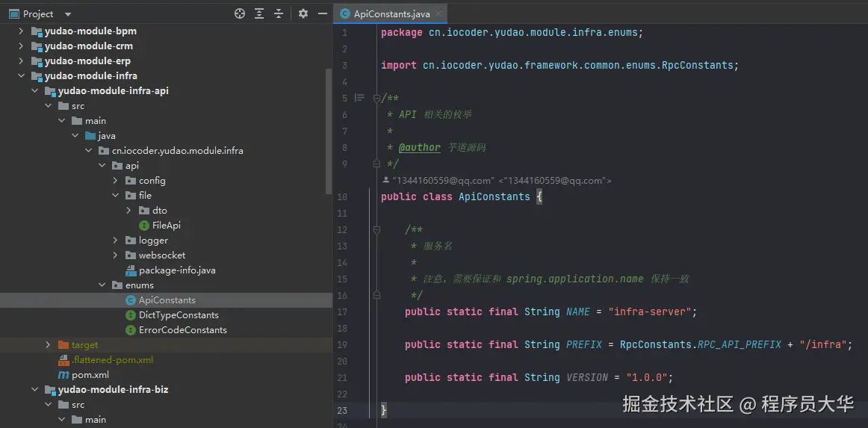Expand the target folder arrow
Screen dimensions: 868x428
click(48, 345)
